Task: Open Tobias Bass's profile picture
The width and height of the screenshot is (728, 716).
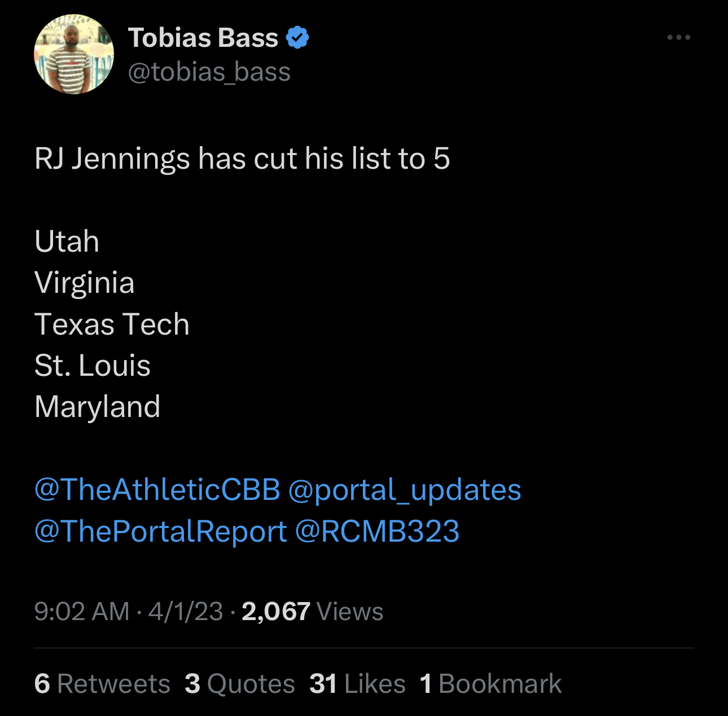Action: coord(74,54)
